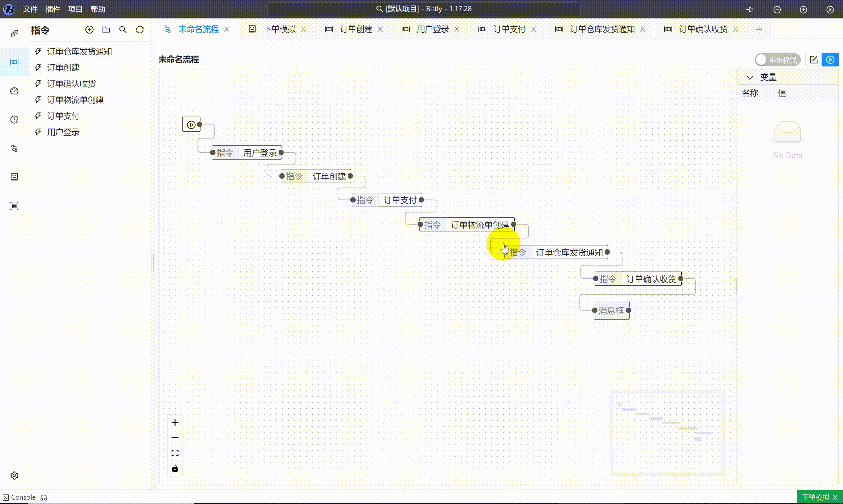Click the project search field in title bar
This screenshot has height=504, width=843.
[423, 9]
